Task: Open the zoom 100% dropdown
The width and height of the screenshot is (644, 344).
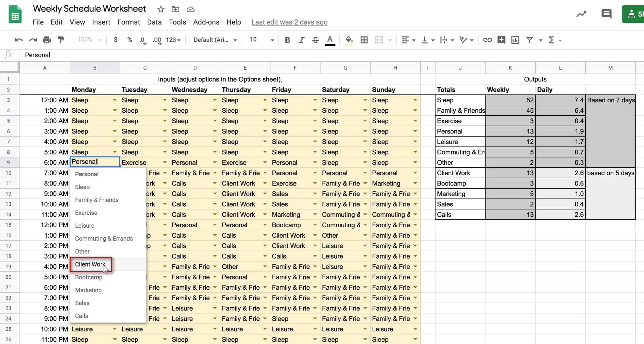Action: (x=90, y=40)
